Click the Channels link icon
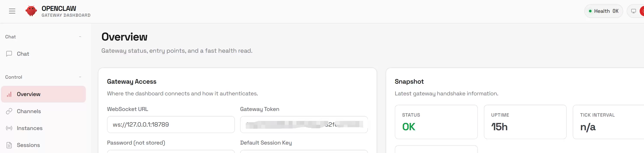 tap(9, 111)
